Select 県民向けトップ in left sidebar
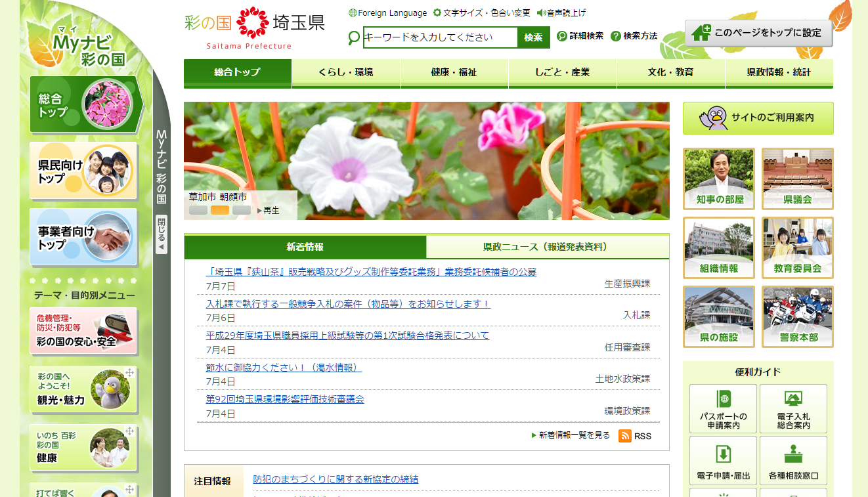The image size is (868, 497). (x=83, y=171)
